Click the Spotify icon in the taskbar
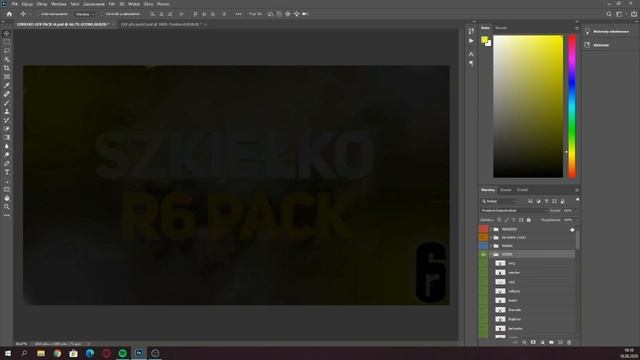This screenshot has height=360, width=640. pos(122,353)
